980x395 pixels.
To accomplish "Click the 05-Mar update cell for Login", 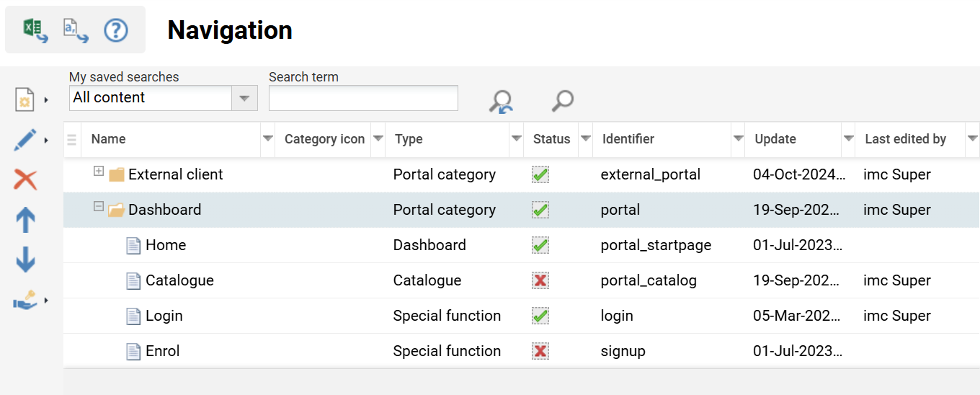I will pyautogui.click(x=796, y=316).
